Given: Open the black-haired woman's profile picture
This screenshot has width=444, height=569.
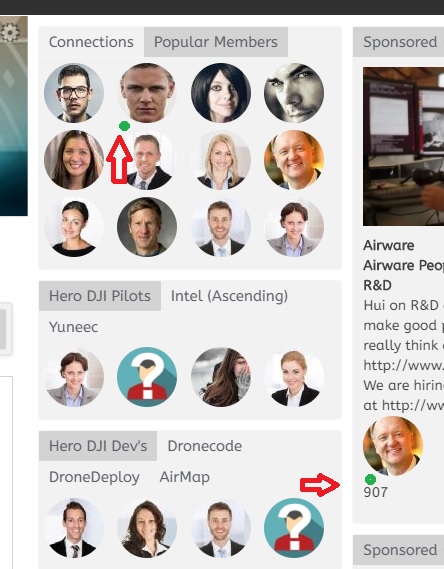Looking at the screenshot, I should point(221,93).
